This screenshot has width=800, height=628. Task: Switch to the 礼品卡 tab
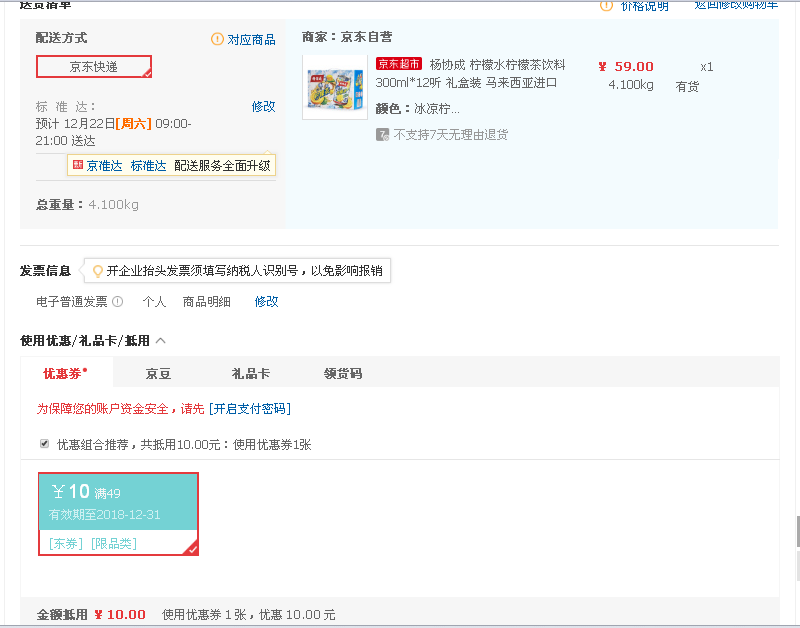tap(251, 371)
